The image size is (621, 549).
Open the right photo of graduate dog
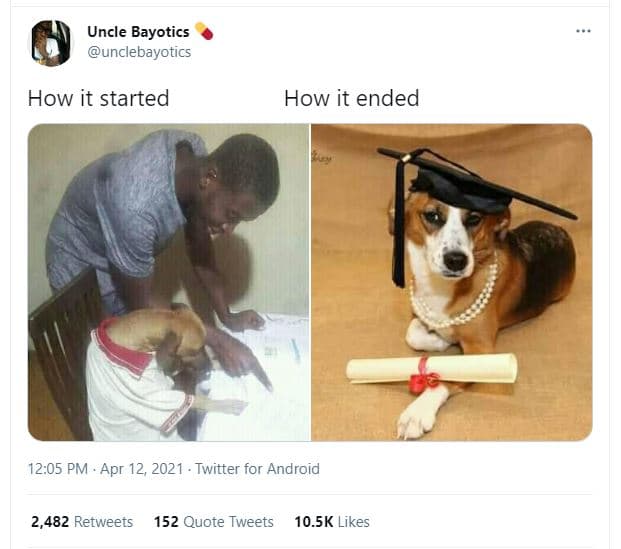pyautogui.click(x=452, y=282)
